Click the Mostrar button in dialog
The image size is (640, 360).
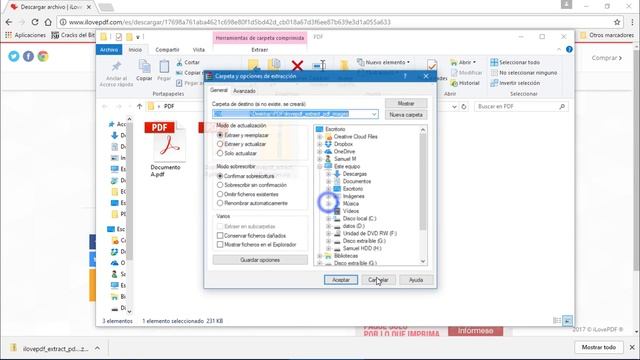click(406, 103)
